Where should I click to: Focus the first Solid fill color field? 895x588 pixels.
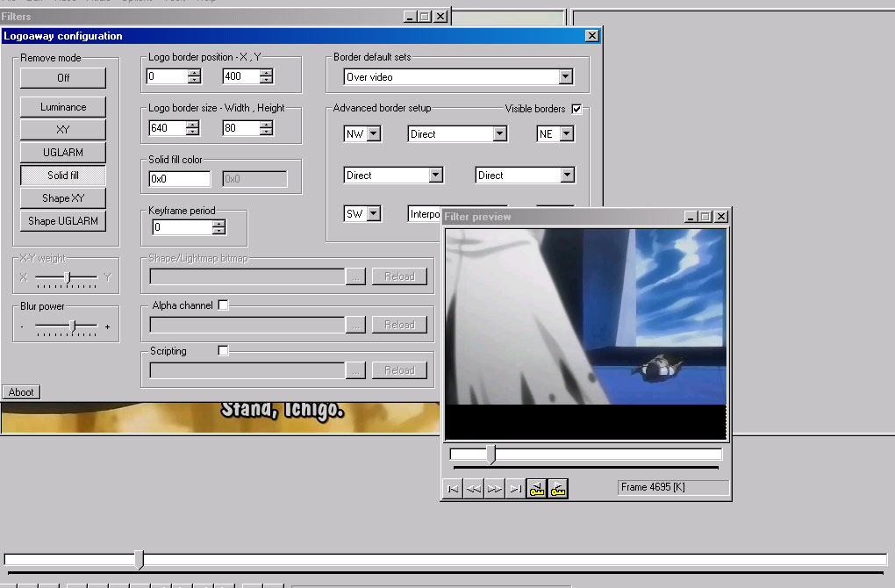[x=180, y=179]
